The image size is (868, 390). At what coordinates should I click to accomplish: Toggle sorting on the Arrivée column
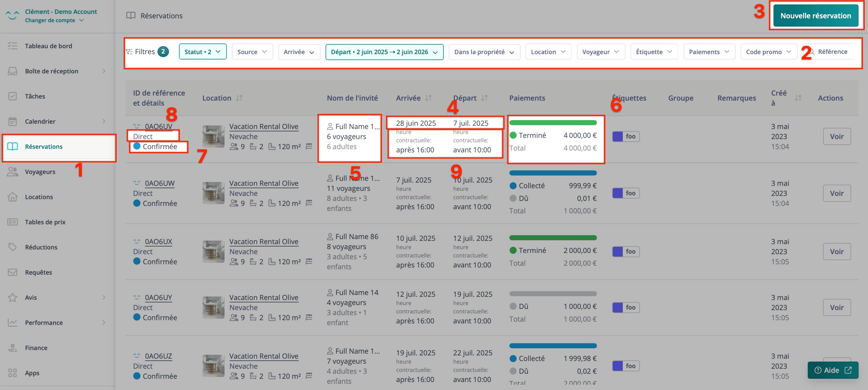pyautogui.click(x=428, y=98)
